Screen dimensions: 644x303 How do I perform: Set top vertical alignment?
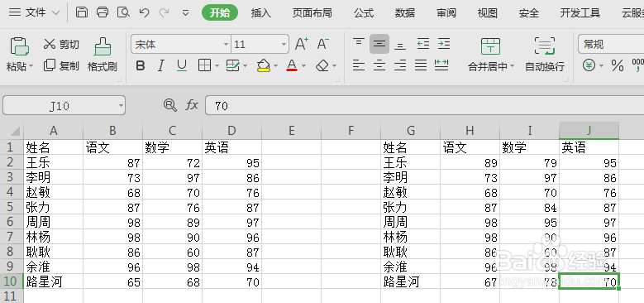click(x=359, y=42)
